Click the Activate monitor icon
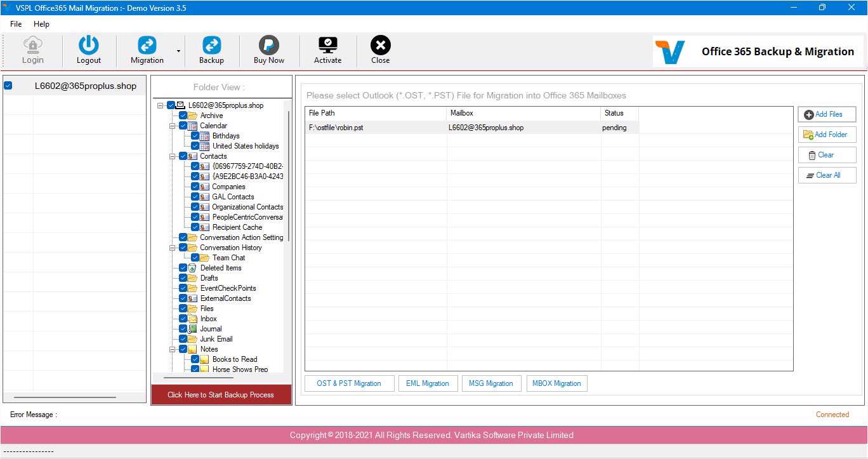This screenshot has height=459, width=868. tap(328, 44)
